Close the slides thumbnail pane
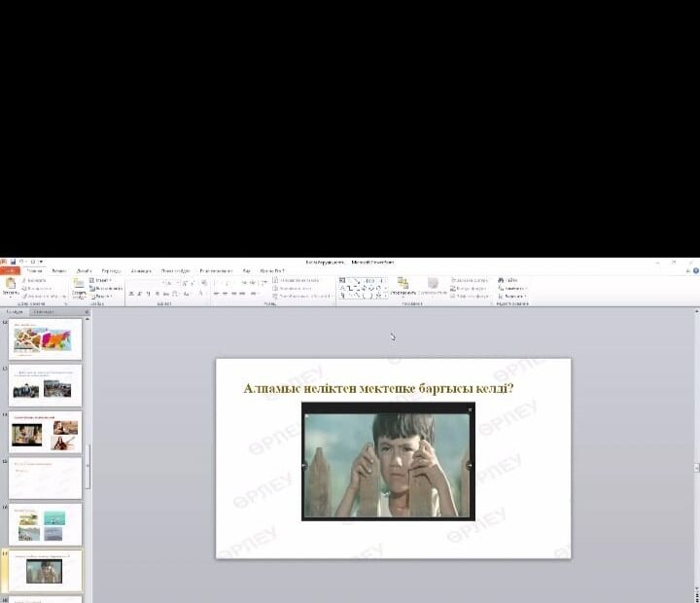 pyautogui.click(x=86, y=312)
